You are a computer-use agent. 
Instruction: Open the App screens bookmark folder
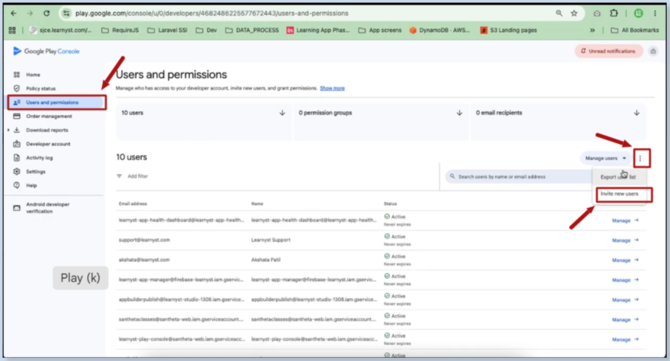tap(380, 30)
